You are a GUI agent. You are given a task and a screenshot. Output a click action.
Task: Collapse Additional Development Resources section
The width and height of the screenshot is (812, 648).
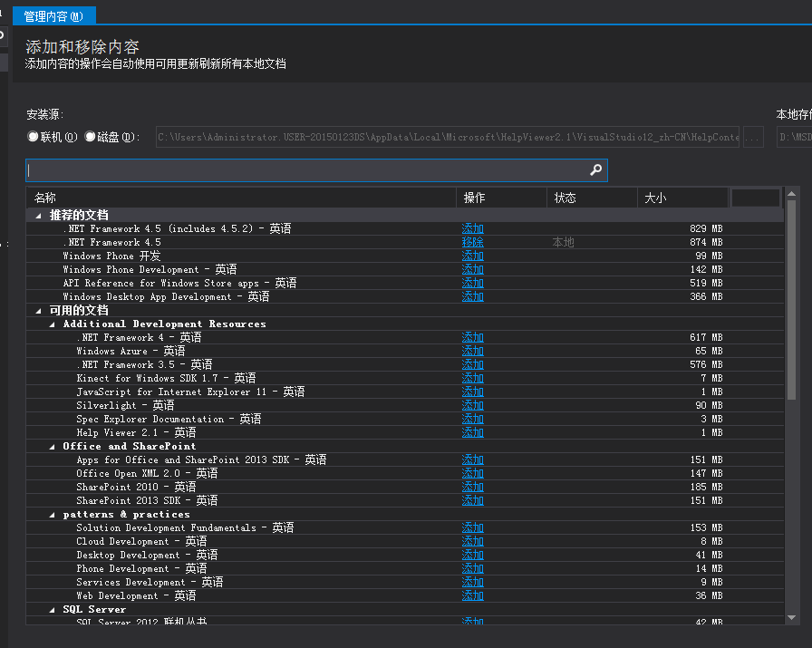tap(52, 324)
